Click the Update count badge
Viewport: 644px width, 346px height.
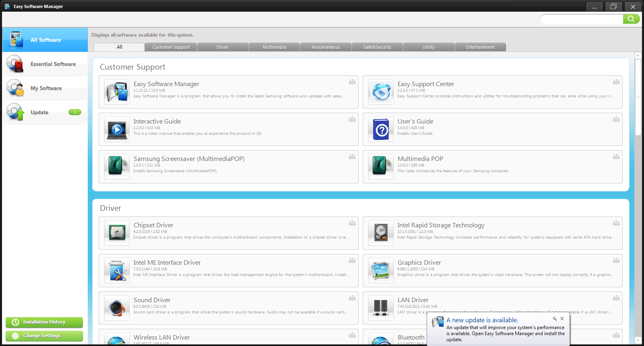point(75,112)
